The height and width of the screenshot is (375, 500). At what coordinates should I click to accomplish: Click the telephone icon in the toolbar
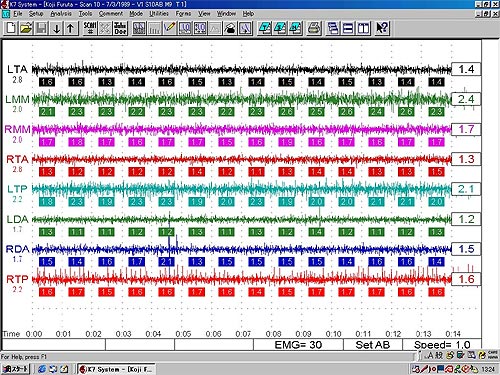(230, 28)
